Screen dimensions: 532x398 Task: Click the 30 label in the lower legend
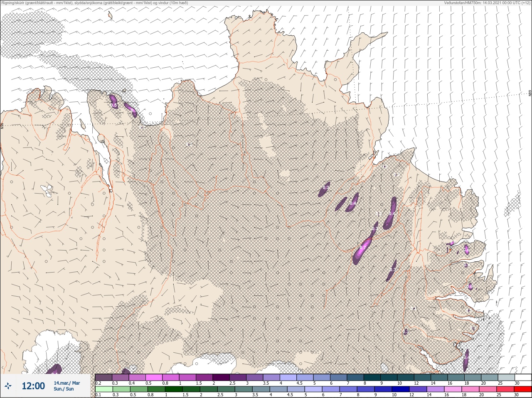click(517, 395)
